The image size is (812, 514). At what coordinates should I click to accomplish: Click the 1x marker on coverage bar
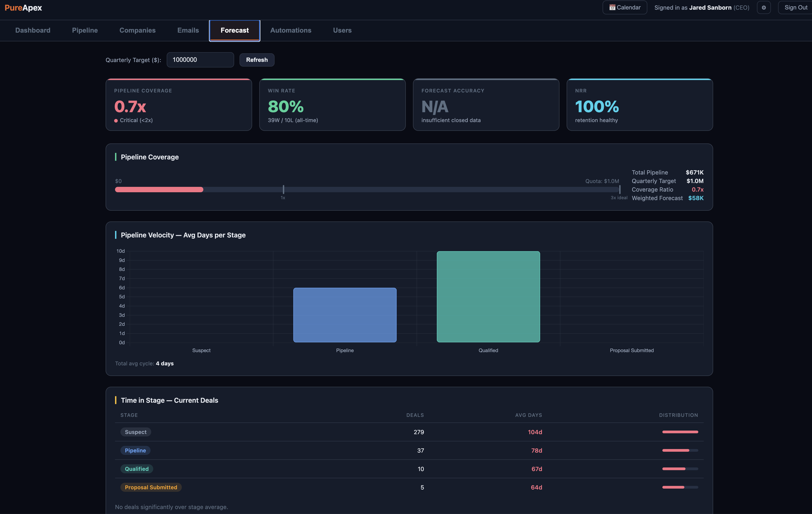click(283, 190)
